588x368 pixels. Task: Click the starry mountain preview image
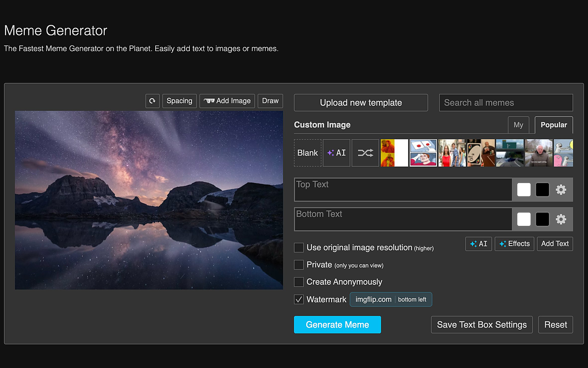click(149, 200)
